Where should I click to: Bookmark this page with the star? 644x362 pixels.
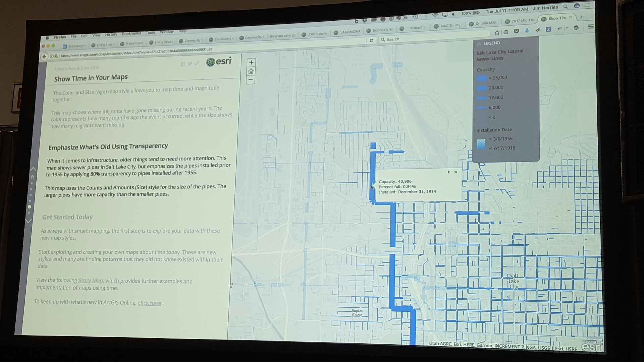coord(497,33)
